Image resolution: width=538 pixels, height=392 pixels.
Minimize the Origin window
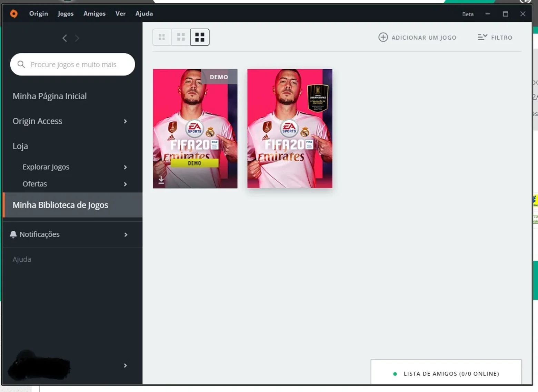(x=488, y=14)
